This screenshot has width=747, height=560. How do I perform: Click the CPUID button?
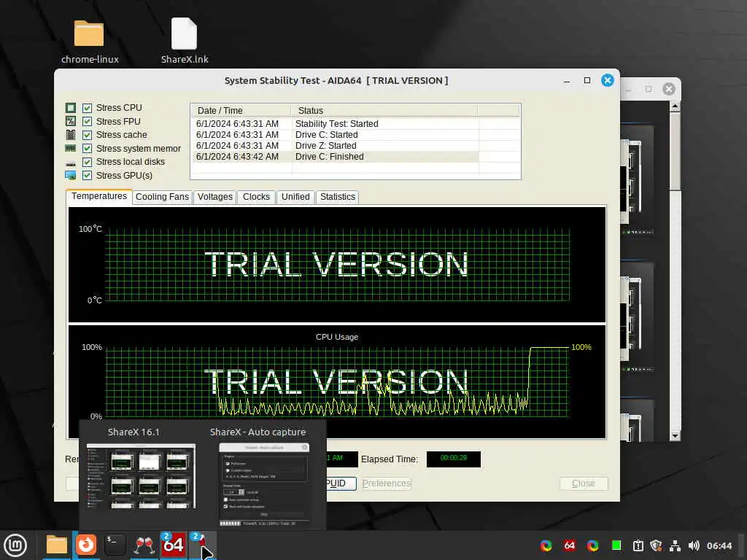coord(341,483)
